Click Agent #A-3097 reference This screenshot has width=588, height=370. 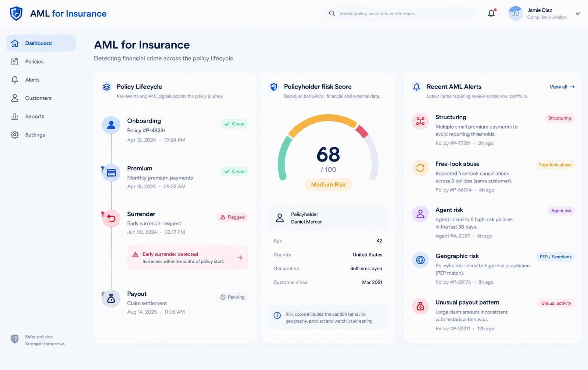(x=453, y=236)
